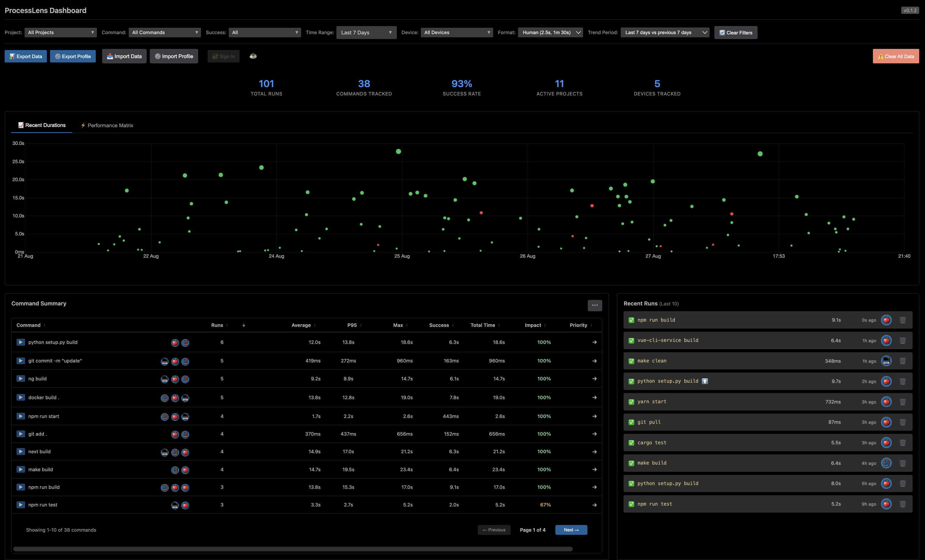Viewport: 925px width, 560px height.
Task: Open the Time Range dropdown
Action: coord(366,32)
